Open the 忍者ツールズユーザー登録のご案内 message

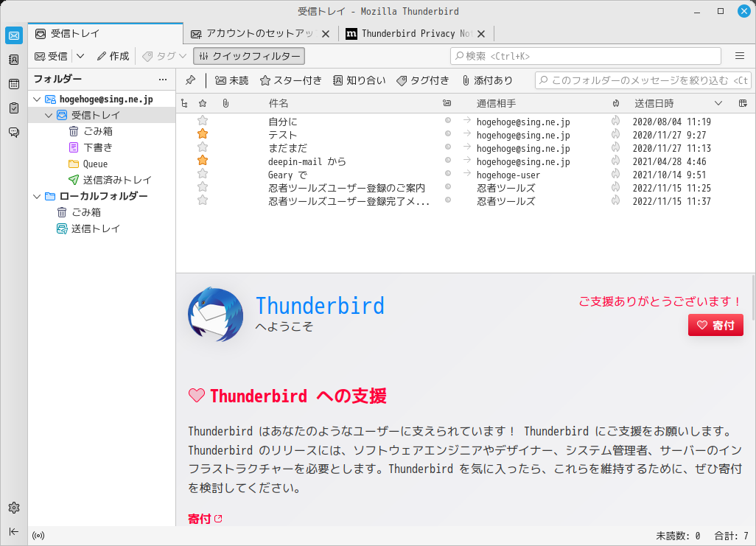coord(346,188)
